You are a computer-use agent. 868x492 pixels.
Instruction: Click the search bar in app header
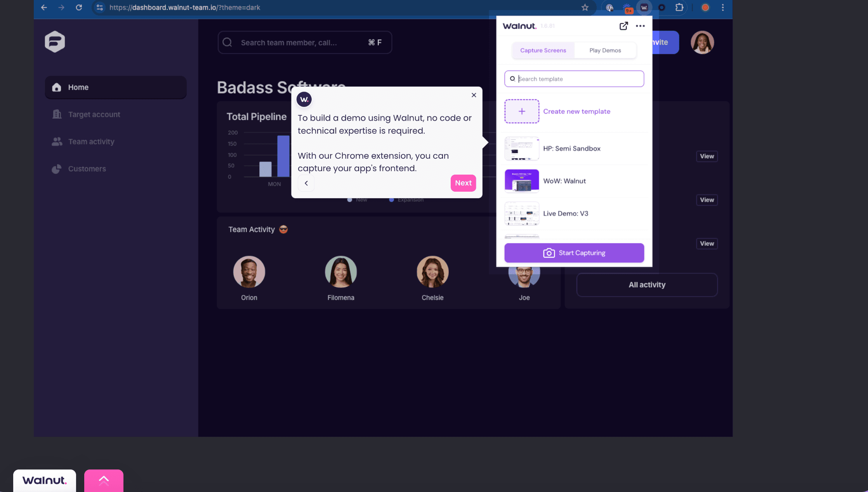(304, 42)
